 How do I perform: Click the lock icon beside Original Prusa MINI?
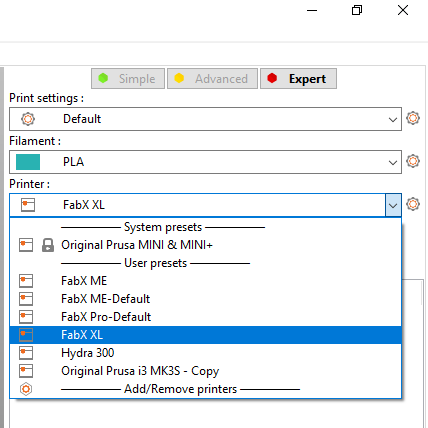pyautogui.click(x=48, y=245)
